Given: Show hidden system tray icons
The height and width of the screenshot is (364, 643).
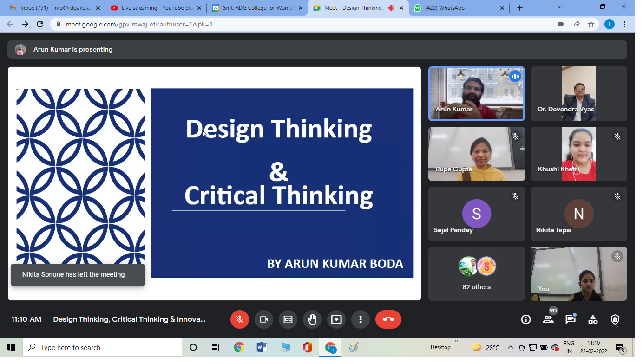Looking at the screenshot, I should point(510,347).
